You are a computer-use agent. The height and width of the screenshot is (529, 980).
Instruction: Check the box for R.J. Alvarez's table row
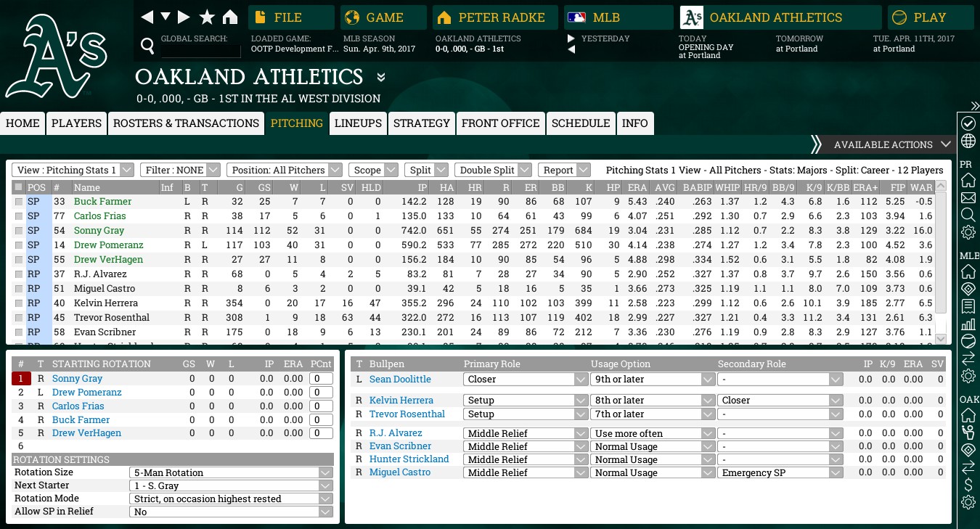pyautogui.click(x=18, y=274)
